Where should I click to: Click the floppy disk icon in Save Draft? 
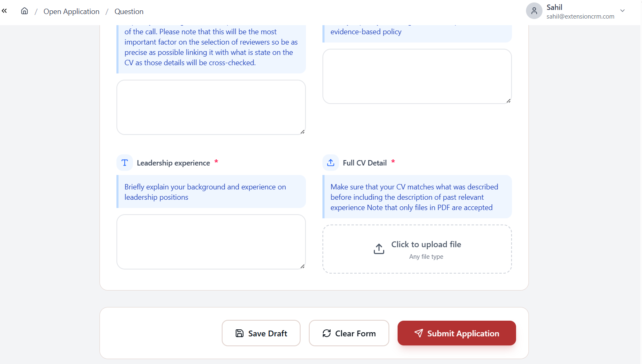click(x=239, y=333)
